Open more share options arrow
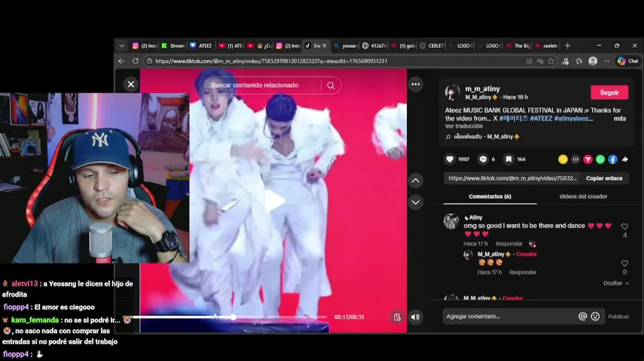The height and width of the screenshot is (361, 644). 625,159
